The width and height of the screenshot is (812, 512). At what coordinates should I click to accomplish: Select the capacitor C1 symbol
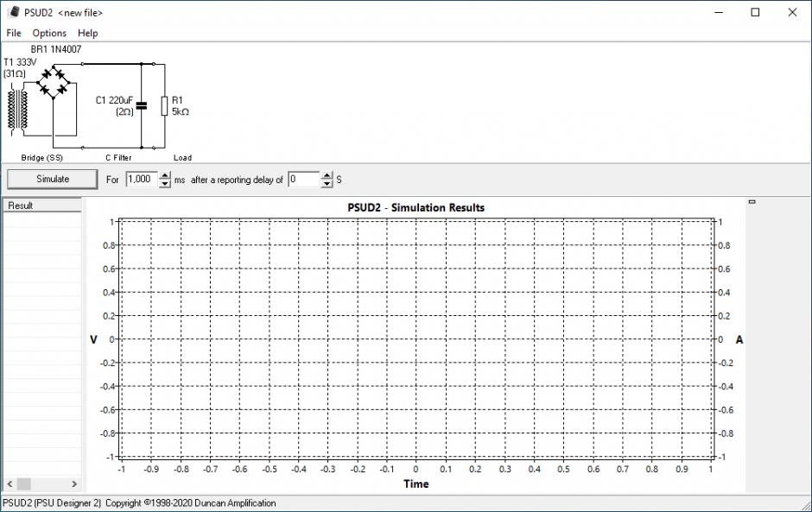[141, 105]
